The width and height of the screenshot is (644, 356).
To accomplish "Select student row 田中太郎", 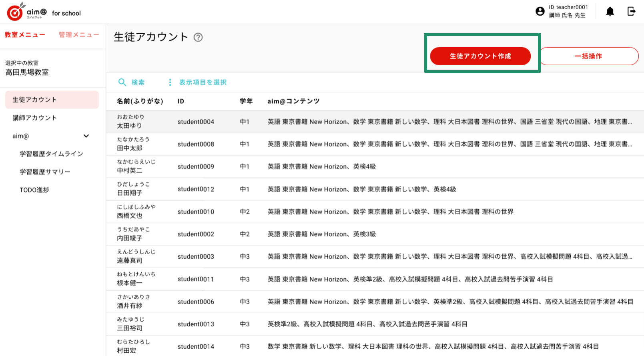I will (x=375, y=144).
